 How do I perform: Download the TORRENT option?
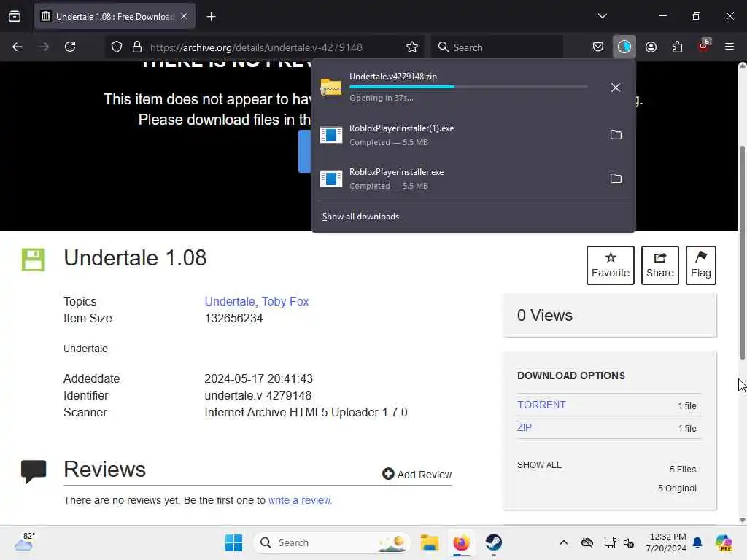(x=542, y=405)
